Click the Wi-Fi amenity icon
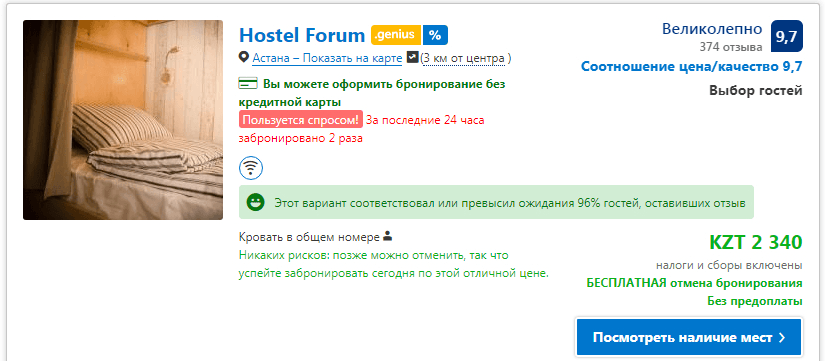The image size is (825, 361). (x=251, y=168)
